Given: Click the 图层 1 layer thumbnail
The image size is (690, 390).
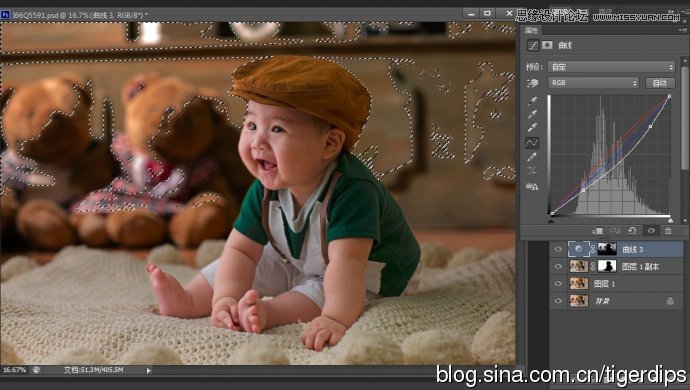Looking at the screenshot, I should coord(579,283).
